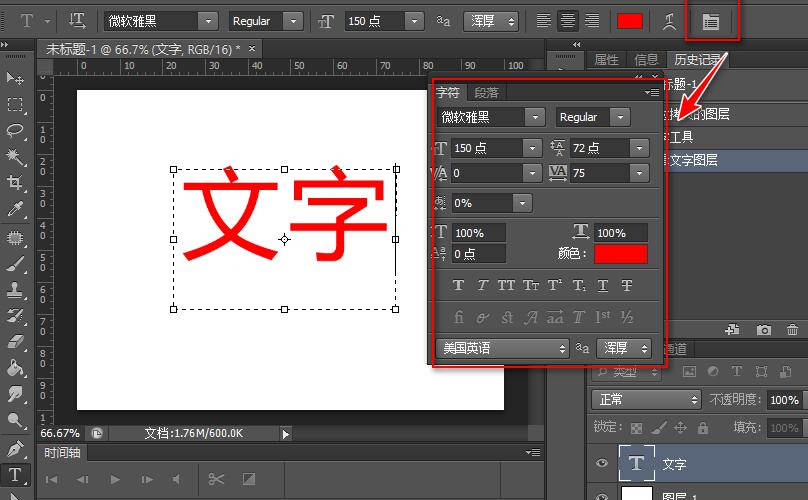Select the Eyedropper tool

coord(15,209)
